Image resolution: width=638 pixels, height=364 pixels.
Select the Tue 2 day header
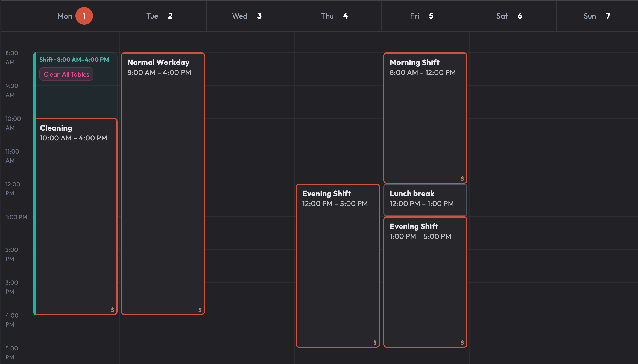163,16
